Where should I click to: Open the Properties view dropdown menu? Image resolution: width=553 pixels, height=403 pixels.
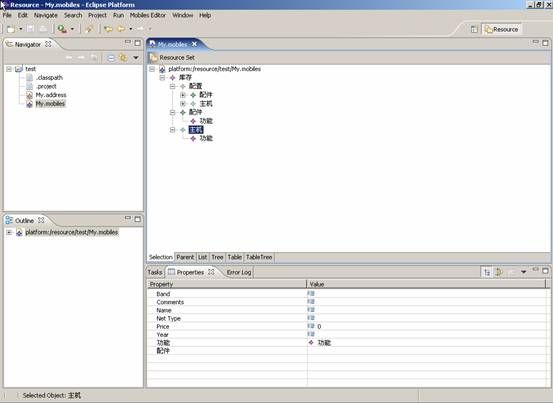[523, 272]
